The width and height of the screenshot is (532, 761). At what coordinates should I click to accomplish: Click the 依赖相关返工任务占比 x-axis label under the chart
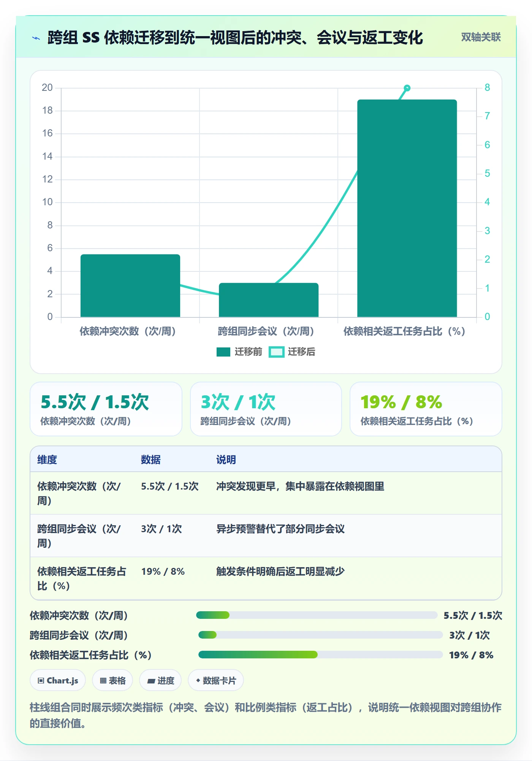[404, 331]
